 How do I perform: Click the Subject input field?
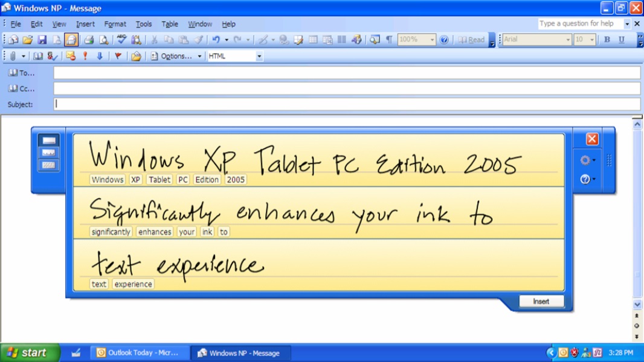(x=347, y=104)
